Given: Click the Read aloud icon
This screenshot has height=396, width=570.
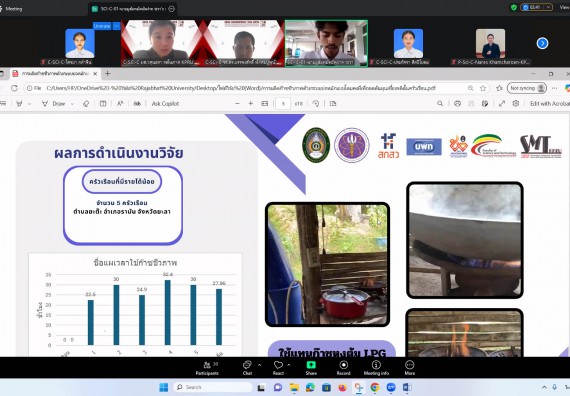Looking at the screenshot, I should click(x=120, y=104).
